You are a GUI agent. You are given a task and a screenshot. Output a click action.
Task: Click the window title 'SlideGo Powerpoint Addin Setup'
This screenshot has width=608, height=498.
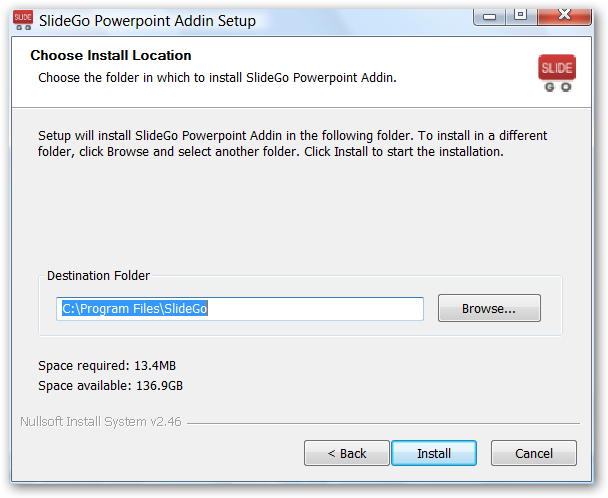pyautogui.click(x=147, y=21)
